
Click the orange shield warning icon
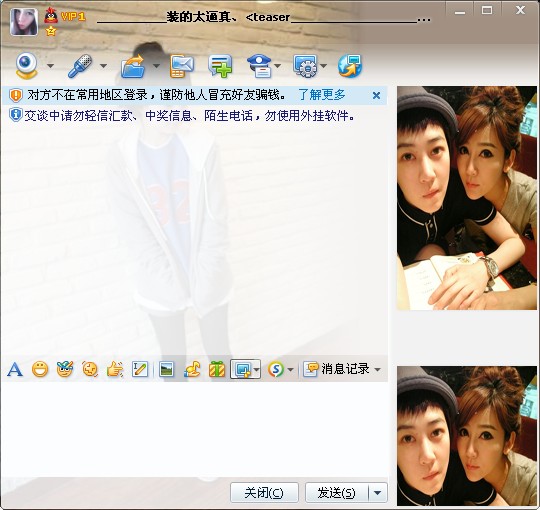[16, 95]
